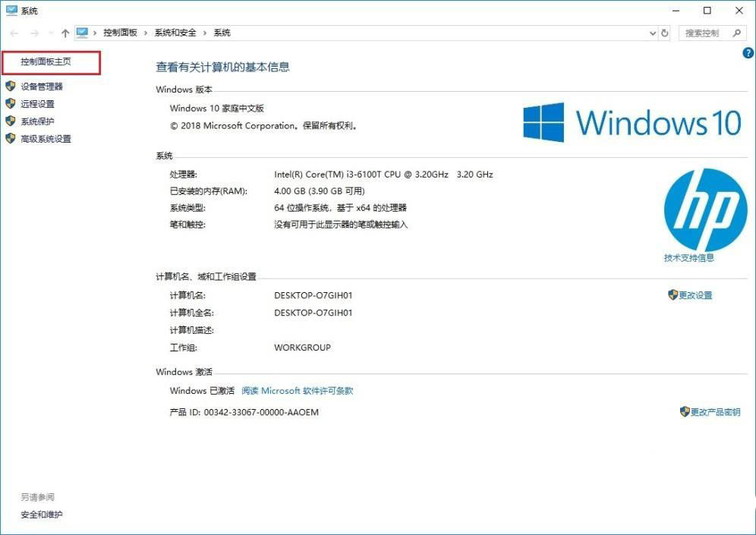756x535 pixels.
Task: Click the search magnifier icon
Action: (x=736, y=33)
